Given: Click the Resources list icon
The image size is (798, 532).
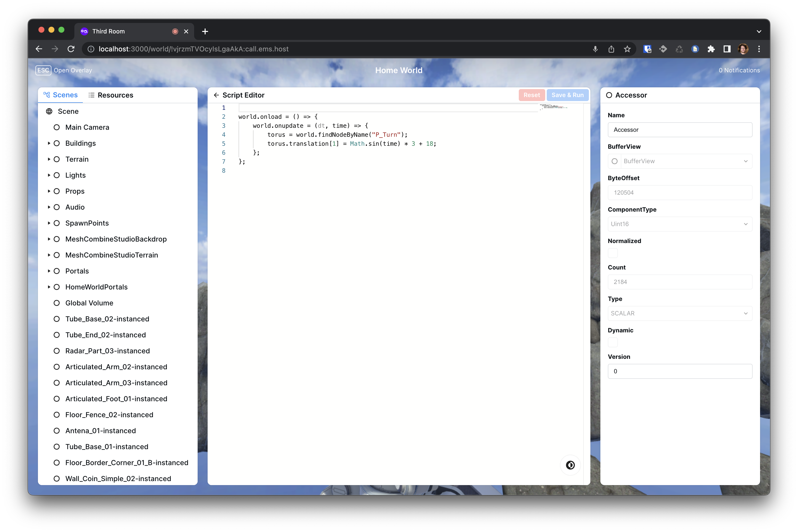Looking at the screenshot, I should 91,95.
